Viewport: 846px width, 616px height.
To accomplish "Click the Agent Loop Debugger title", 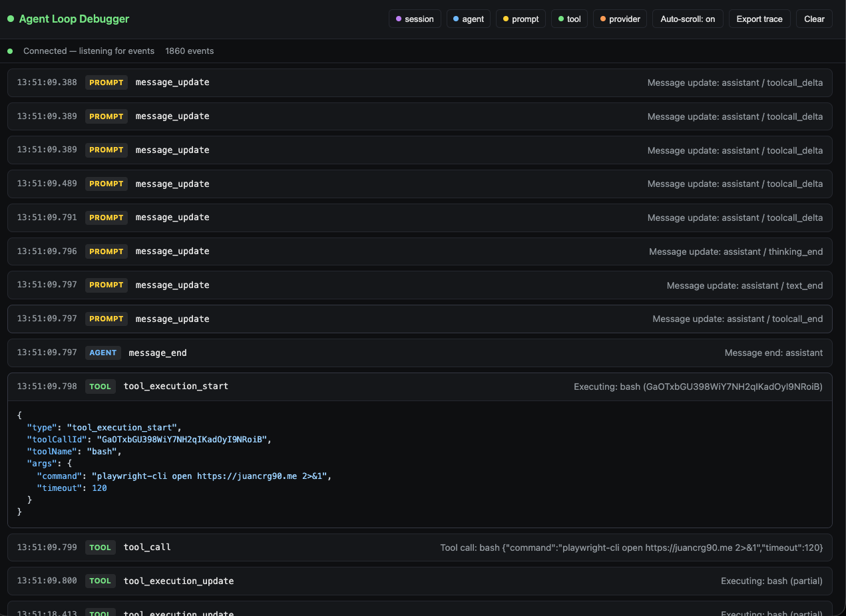I will 74,19.
